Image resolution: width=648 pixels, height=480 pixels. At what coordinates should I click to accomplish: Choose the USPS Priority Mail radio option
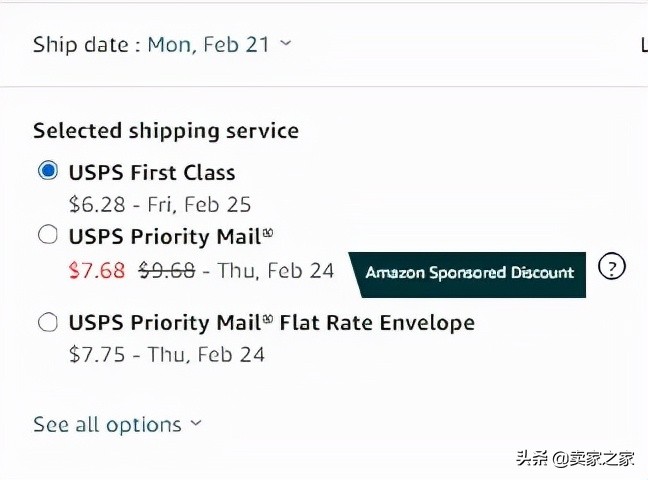tap(47, 236)
